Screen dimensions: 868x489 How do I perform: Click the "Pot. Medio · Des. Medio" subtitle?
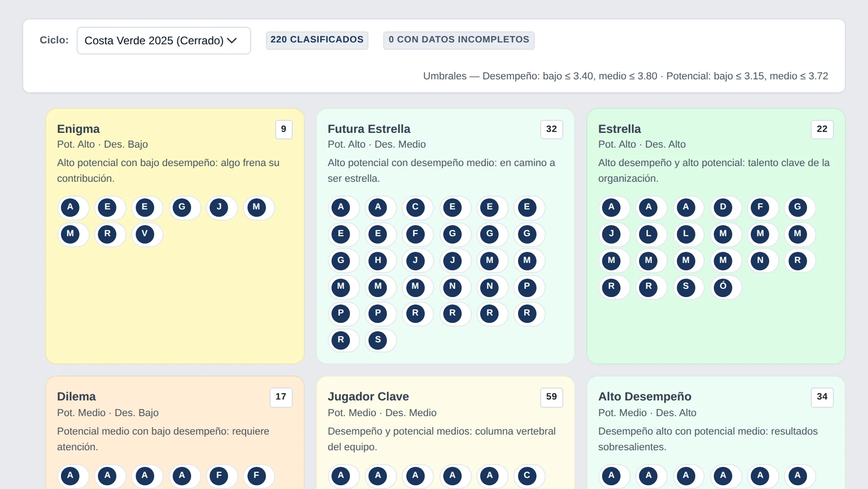382,413
